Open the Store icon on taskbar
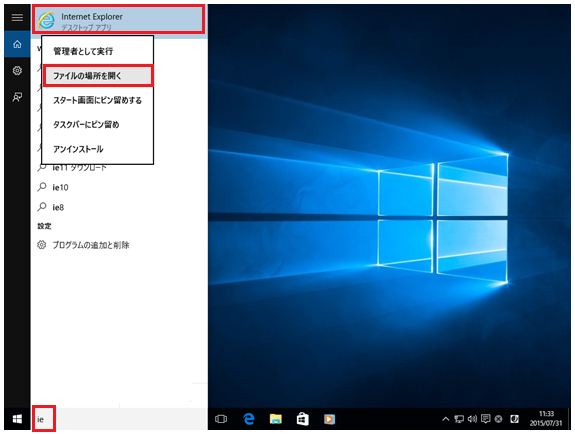Image resolution: width=575 pixels, height=434 pixels. tap(303, 419)
